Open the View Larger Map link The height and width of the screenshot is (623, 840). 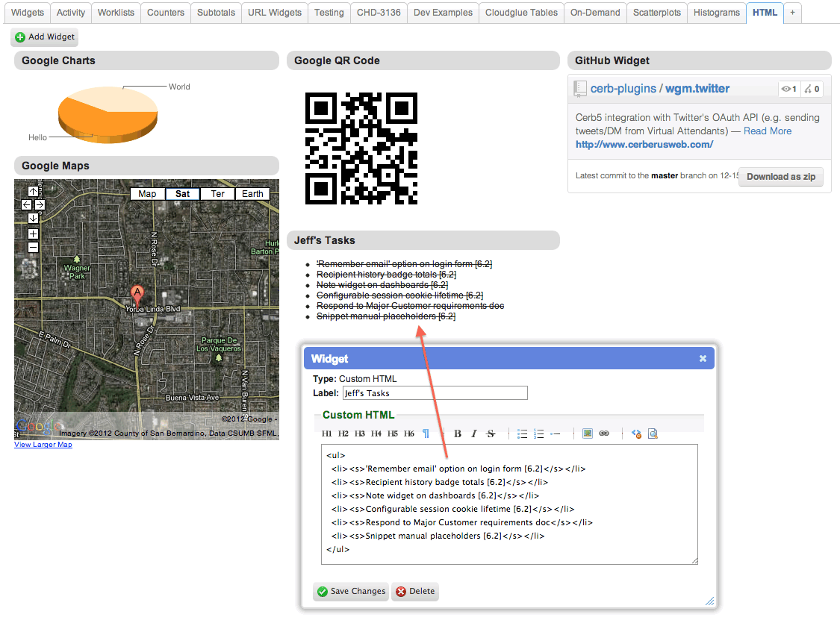pyautogui.click(x=43, y=445)
